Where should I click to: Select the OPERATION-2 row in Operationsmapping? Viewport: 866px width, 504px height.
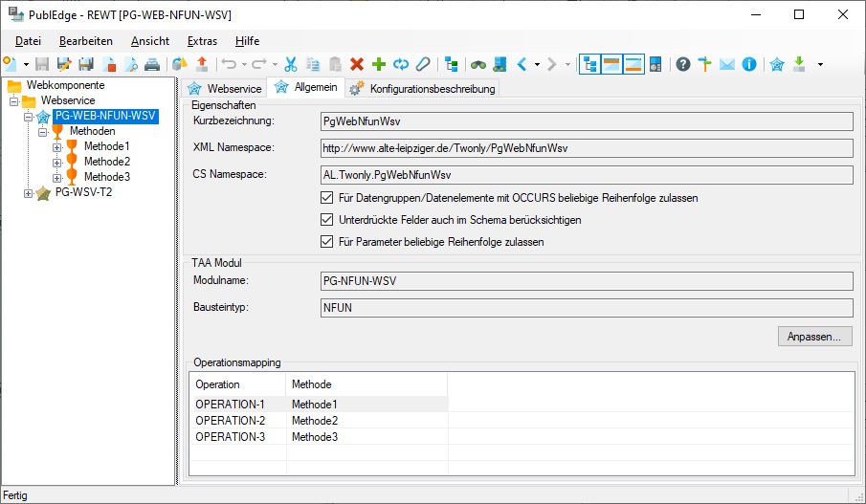tap(230, 421)
